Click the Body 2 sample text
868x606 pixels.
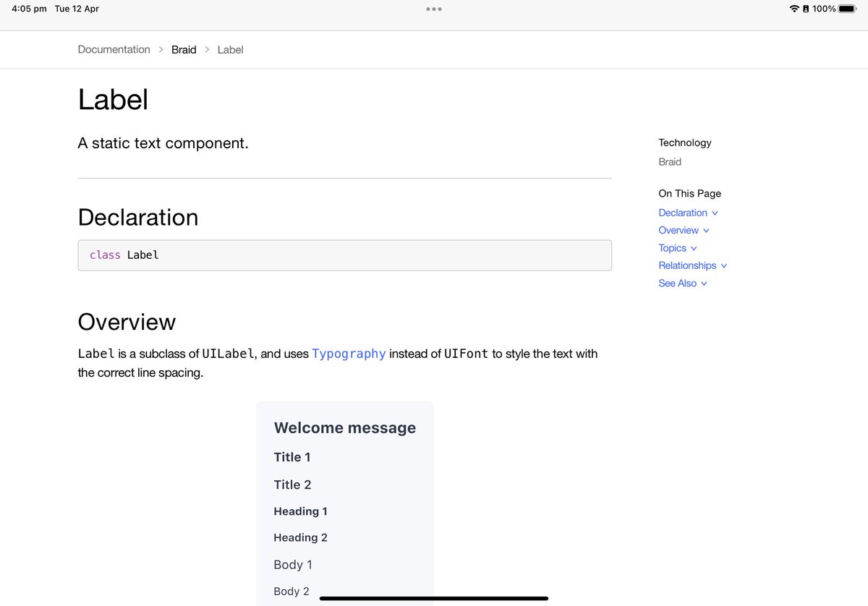pyautogui.click(x=292, y=592)
